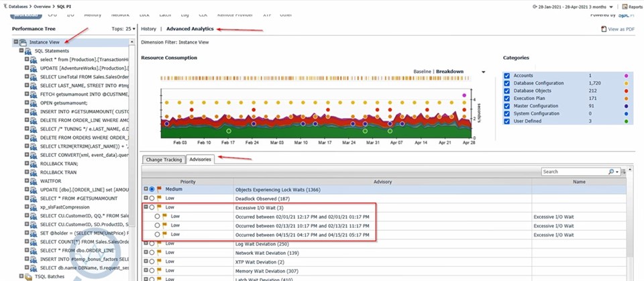Click SQL icon beside 'xp_slsFastCompression'
The image size is (644, 281).
(34, 207)
